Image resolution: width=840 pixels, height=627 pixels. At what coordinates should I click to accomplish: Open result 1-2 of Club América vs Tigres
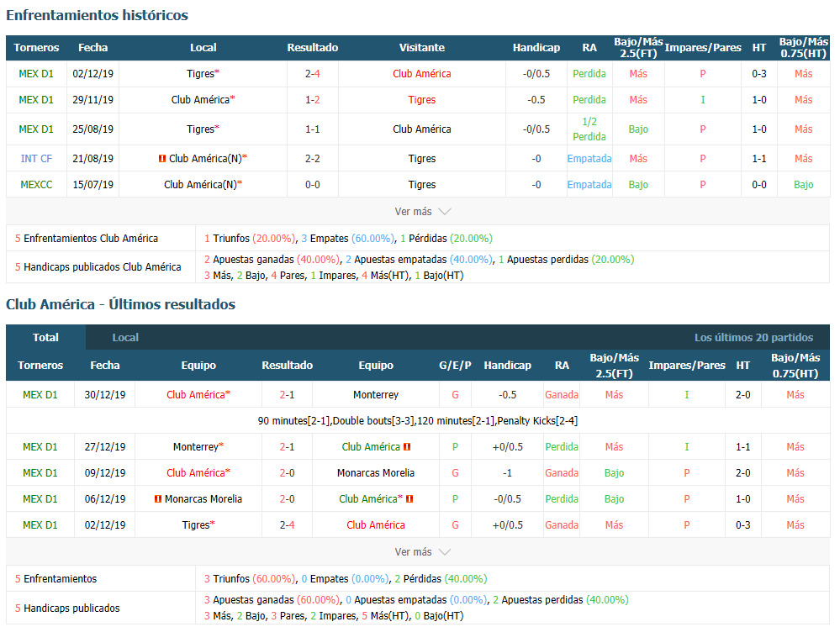[312, 99]
